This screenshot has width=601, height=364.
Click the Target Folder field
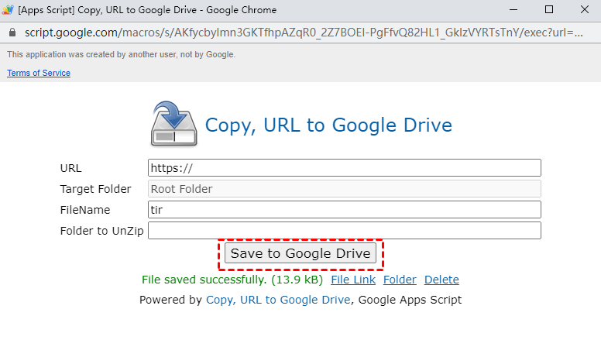coord(345,189)
